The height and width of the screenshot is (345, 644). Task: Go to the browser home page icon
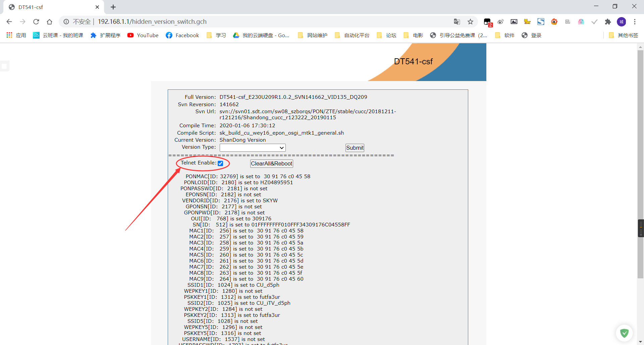49,22
